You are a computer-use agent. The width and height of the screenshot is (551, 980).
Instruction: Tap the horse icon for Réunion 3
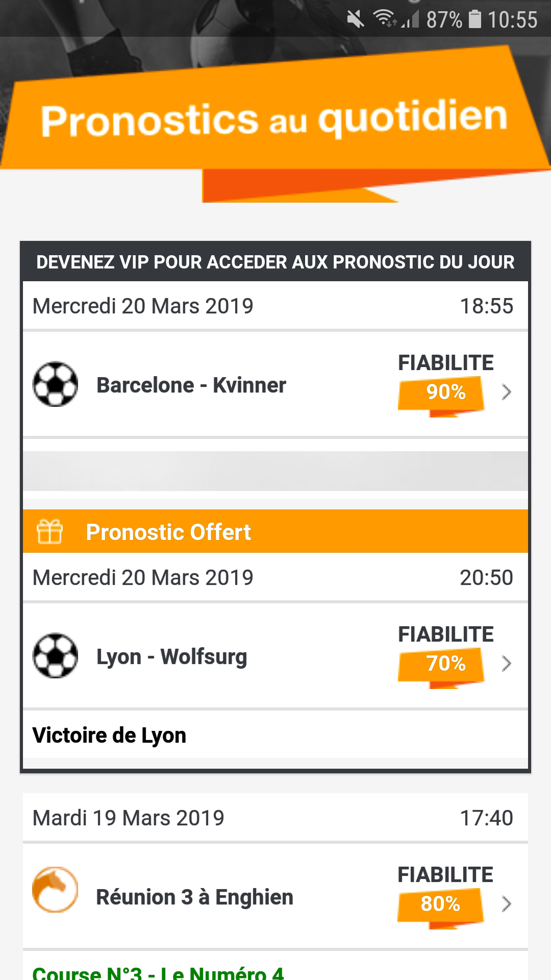click(55, 890)
